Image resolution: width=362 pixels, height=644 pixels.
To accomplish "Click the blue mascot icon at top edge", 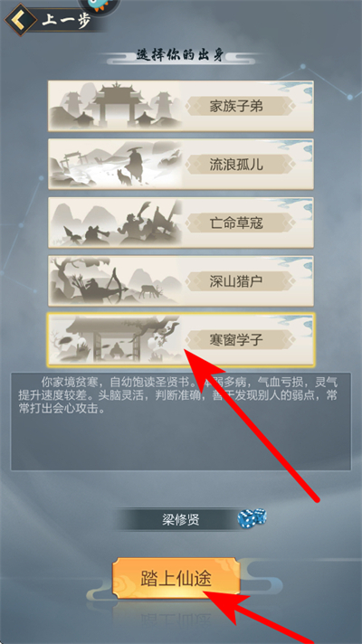I will click(x=99, y=5).
